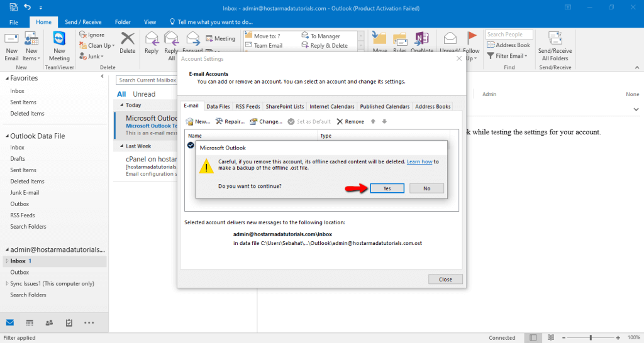Switch to Internet Calendars tab

click(332, 106)
